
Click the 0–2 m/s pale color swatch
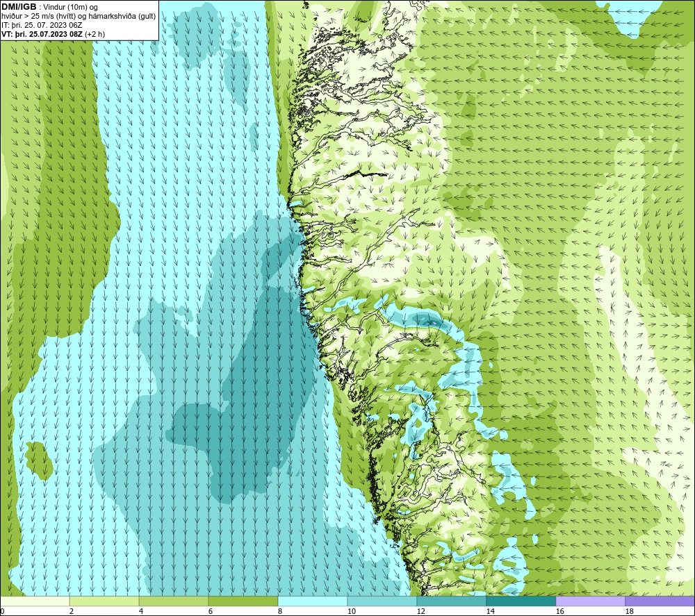pyautogui.click(x=35, y=601)
